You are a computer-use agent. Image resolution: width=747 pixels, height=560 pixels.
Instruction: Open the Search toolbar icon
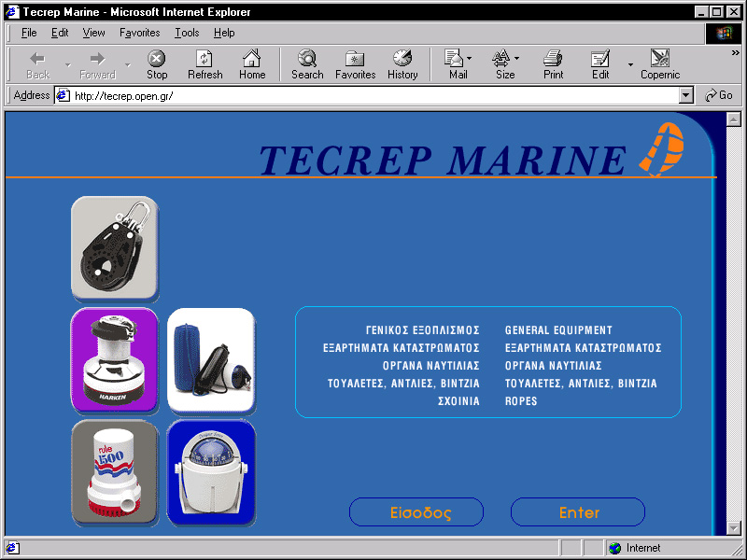[307, 65]
